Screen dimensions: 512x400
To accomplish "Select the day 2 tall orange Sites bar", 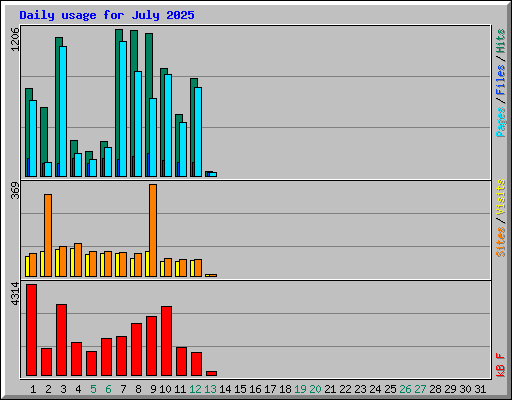I will [x=48, y=235].
